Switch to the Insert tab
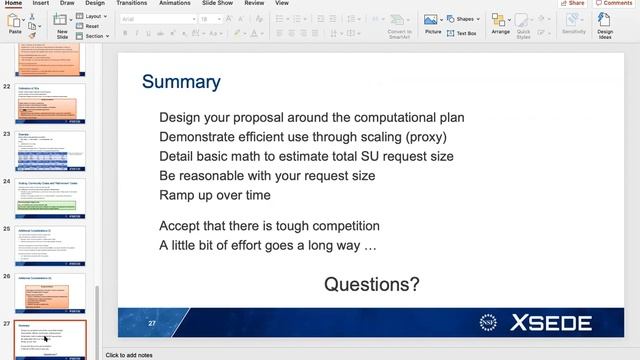 (x=40, y=3)
